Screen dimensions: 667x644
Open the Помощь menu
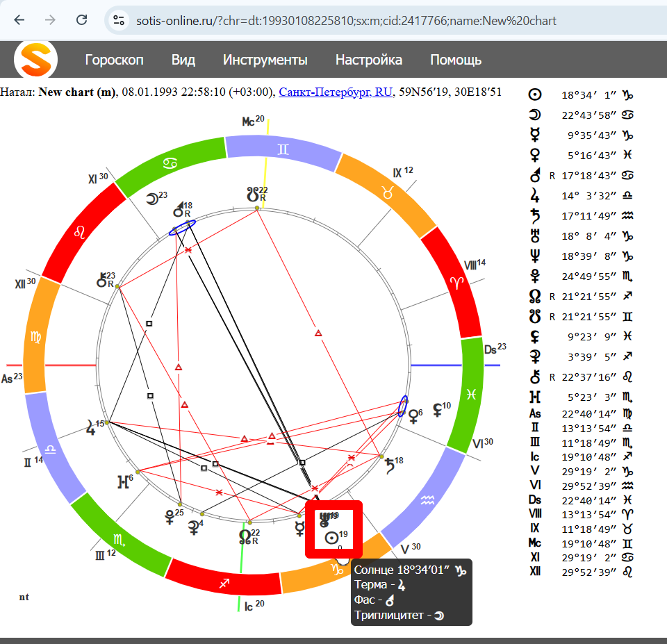[456, 60]
